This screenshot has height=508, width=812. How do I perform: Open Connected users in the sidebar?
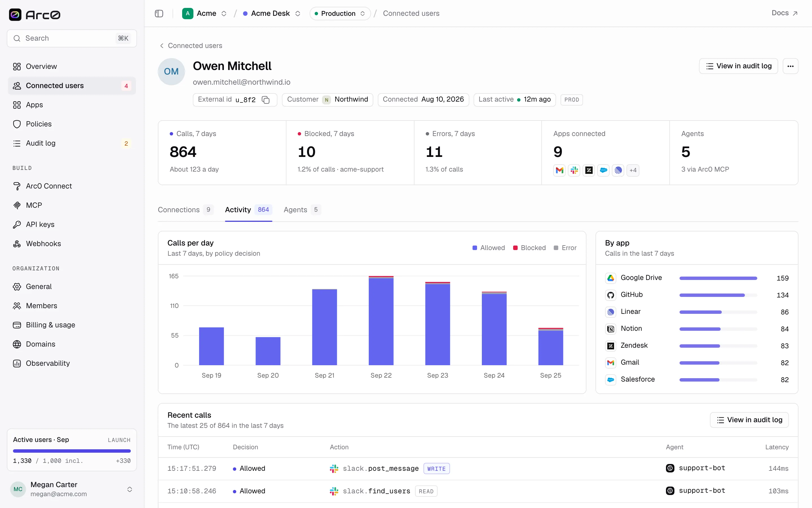pos(72,86)
